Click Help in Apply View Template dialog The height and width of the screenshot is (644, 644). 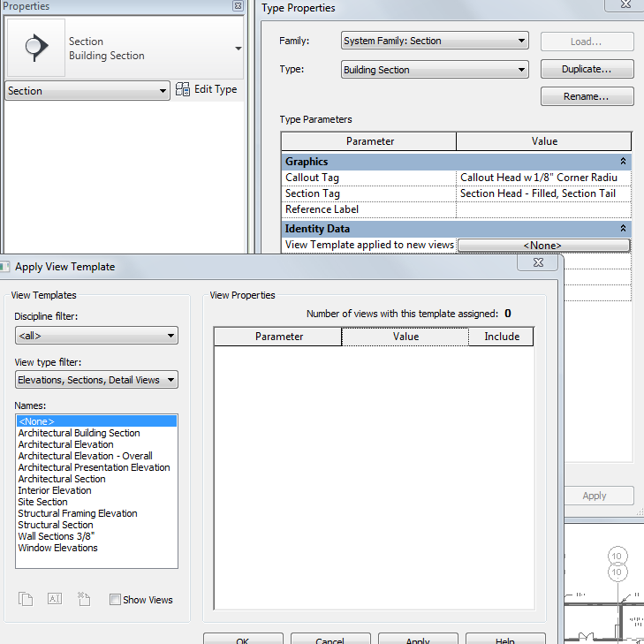tap(505, 639)
